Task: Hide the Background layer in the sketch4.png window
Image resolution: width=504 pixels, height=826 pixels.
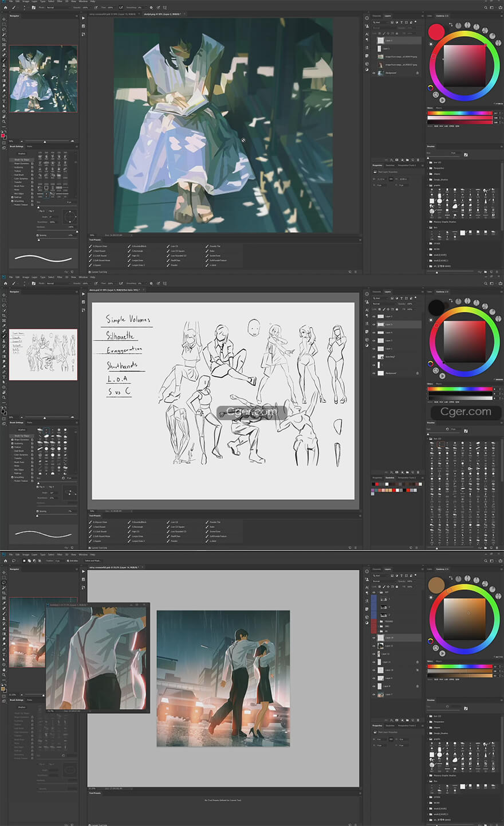Action: pos(374,73)
